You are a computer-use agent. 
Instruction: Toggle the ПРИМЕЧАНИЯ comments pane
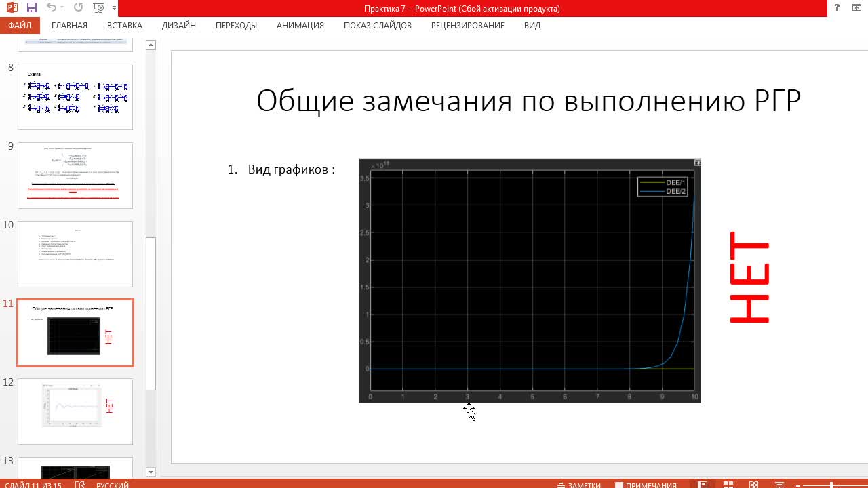point(646,484)
